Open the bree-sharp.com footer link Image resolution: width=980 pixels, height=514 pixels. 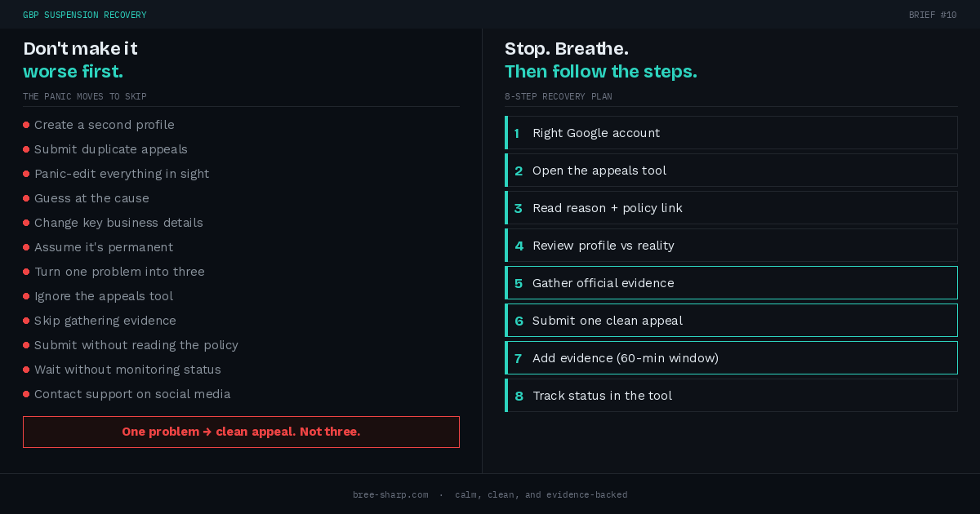[390, 495]
